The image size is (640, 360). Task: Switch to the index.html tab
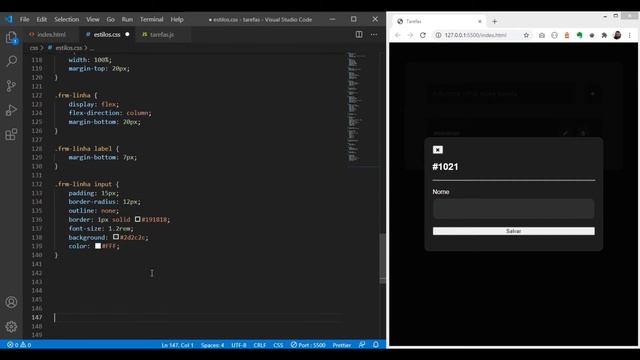[x=51, y=35]
